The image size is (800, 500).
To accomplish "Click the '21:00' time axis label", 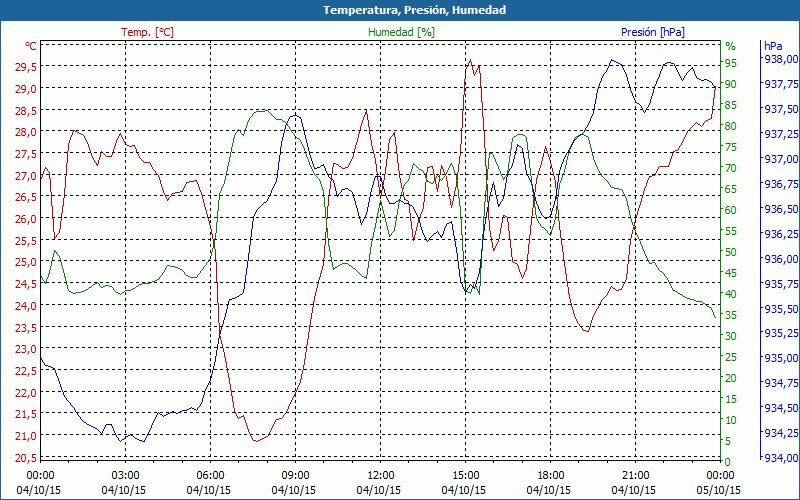I will (635, 475).
